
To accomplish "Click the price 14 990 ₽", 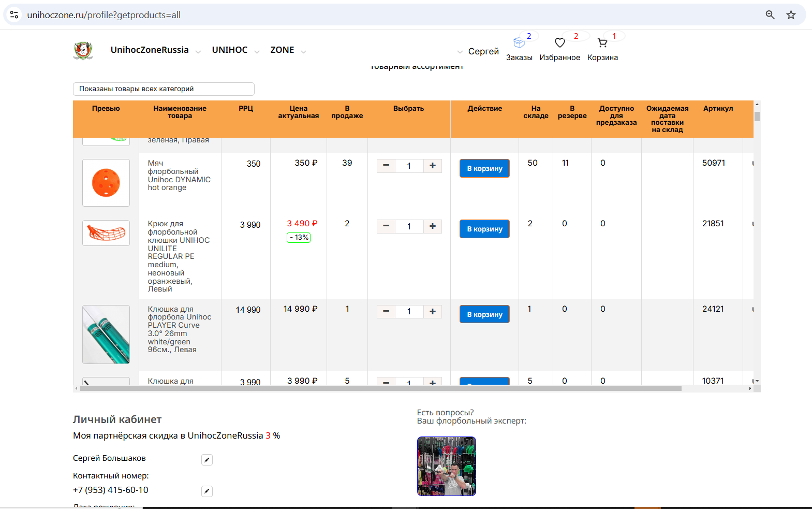I will 301,309.
